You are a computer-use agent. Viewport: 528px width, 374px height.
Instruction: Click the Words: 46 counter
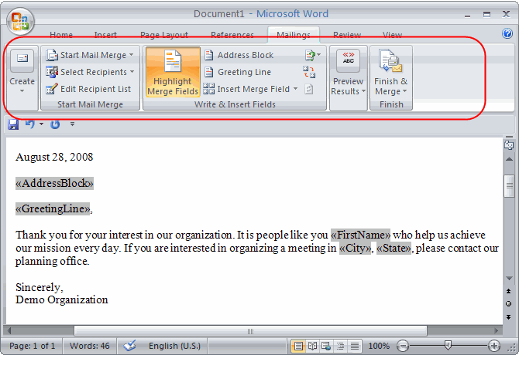point(89,346)
